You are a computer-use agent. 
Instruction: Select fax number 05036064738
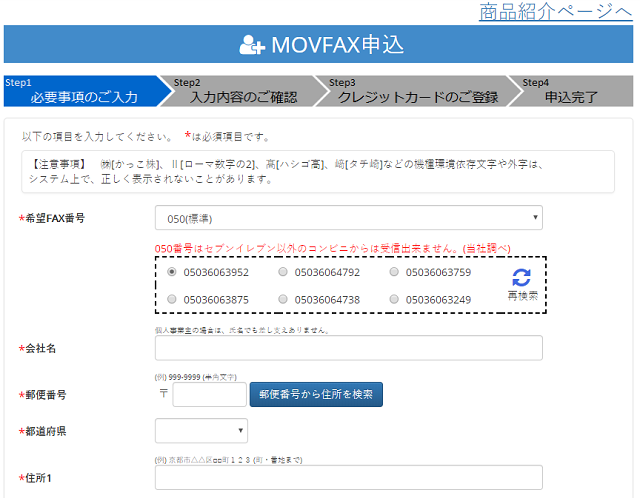point(283,299)
